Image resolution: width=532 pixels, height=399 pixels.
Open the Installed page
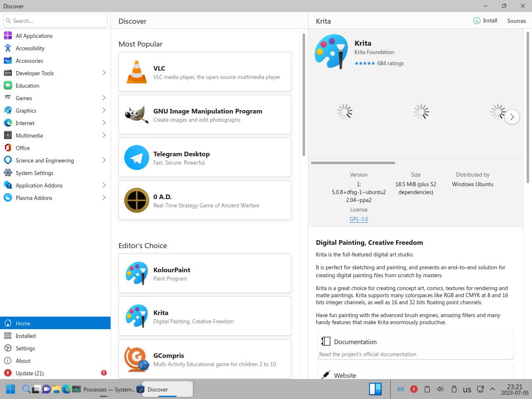coord(55,336)
